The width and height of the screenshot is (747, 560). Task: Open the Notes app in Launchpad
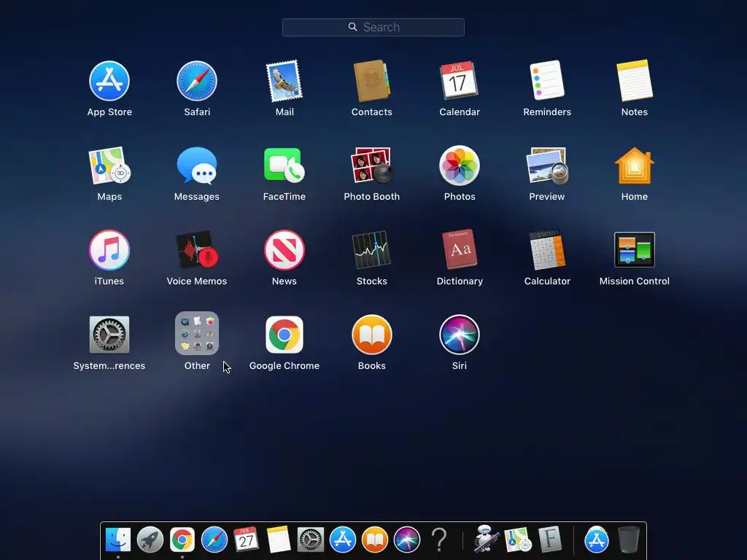point(635,80)
